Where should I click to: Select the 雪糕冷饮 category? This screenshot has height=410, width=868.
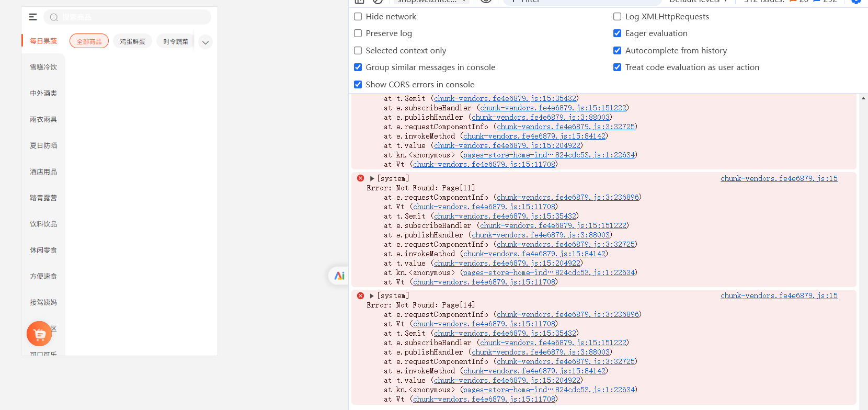pos(43,67)
